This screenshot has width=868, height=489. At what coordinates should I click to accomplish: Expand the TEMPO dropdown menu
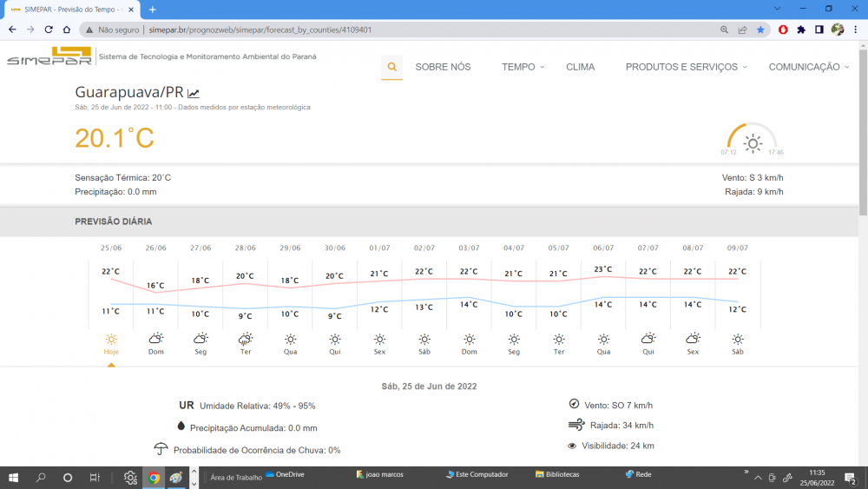click(523, 67)
